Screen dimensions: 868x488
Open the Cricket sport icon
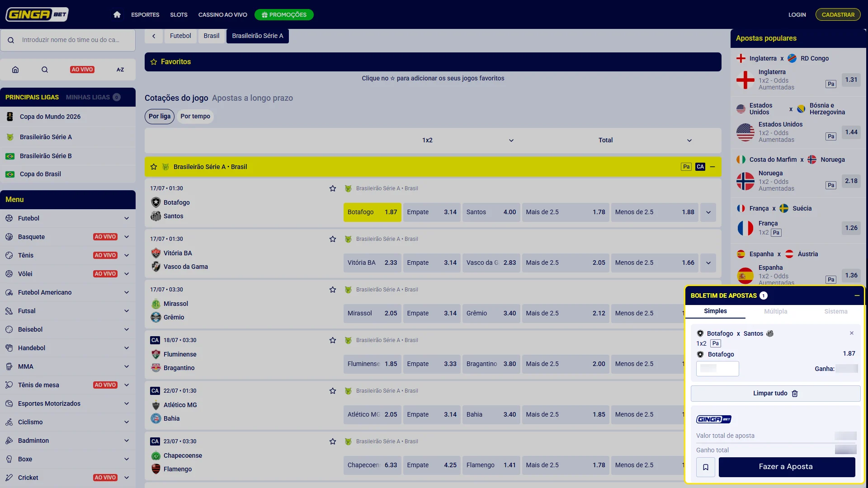[x=9, y=478]
